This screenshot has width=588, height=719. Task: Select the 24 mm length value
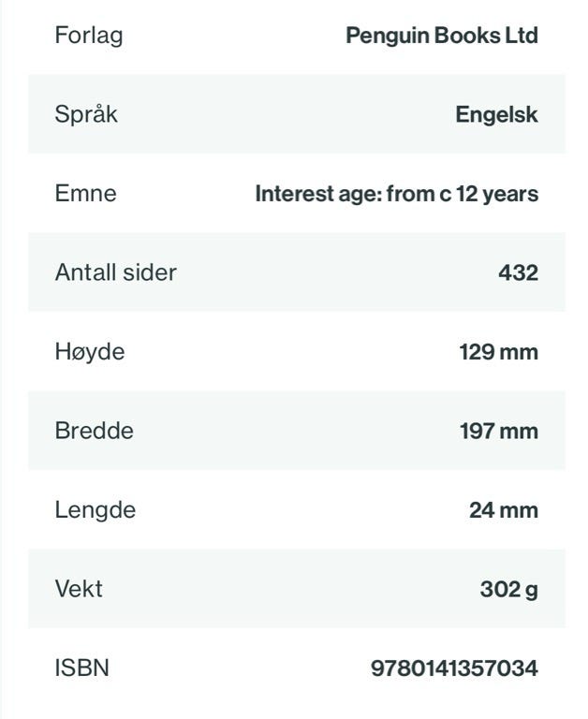[504, 510]
